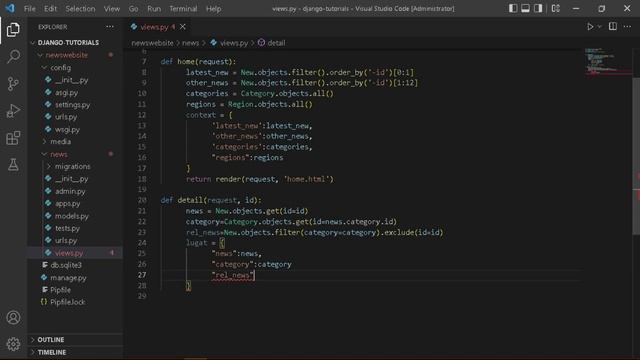Open the Explorer view in activity bar
Image resolution: width=640 pixels, height=360 pixels.
(13, 30)
